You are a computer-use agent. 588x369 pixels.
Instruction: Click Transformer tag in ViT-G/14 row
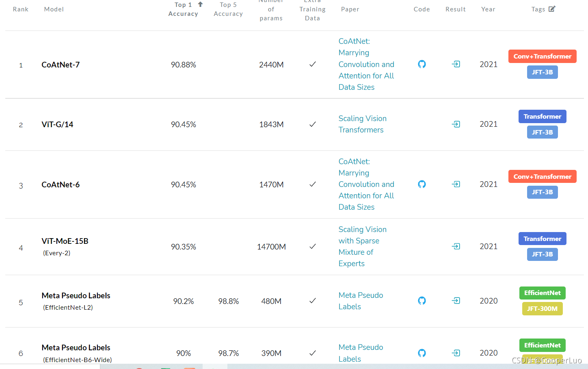(542, 116)
